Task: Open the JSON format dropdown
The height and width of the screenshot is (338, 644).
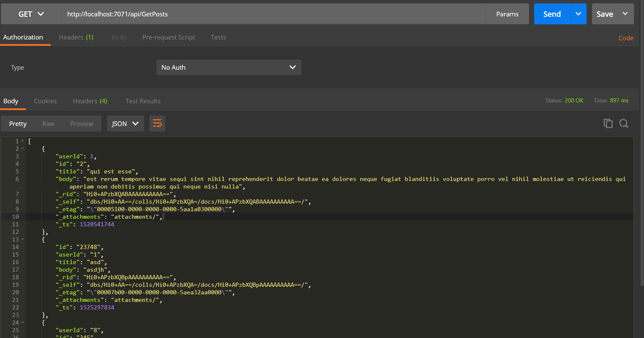Action: (x=125, y=123)
